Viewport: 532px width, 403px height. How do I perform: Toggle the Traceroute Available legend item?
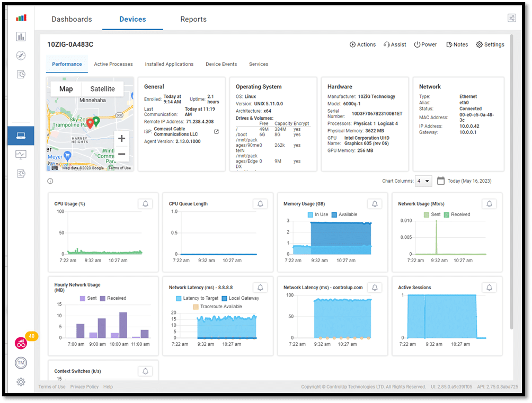[217, 307]
